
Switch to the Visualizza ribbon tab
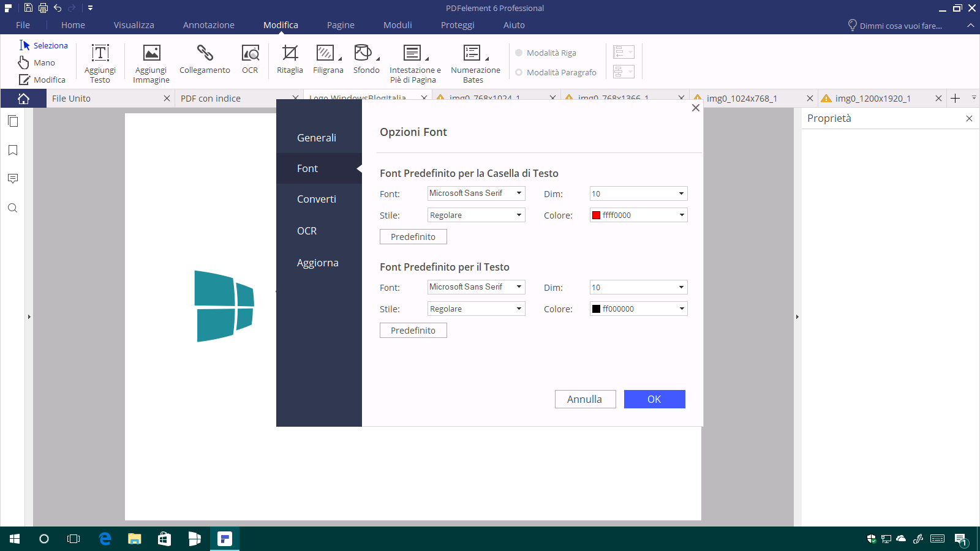pos(134,25)
